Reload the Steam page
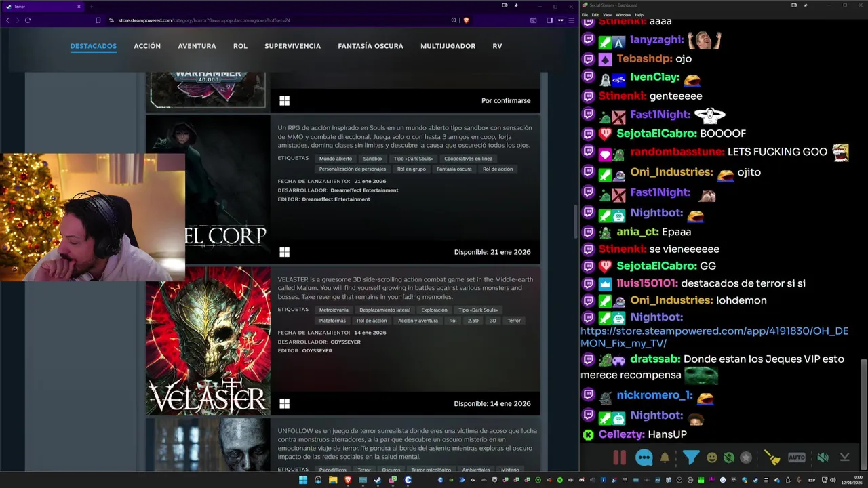The height and width of the screenshot is (488, 868). 28,20
